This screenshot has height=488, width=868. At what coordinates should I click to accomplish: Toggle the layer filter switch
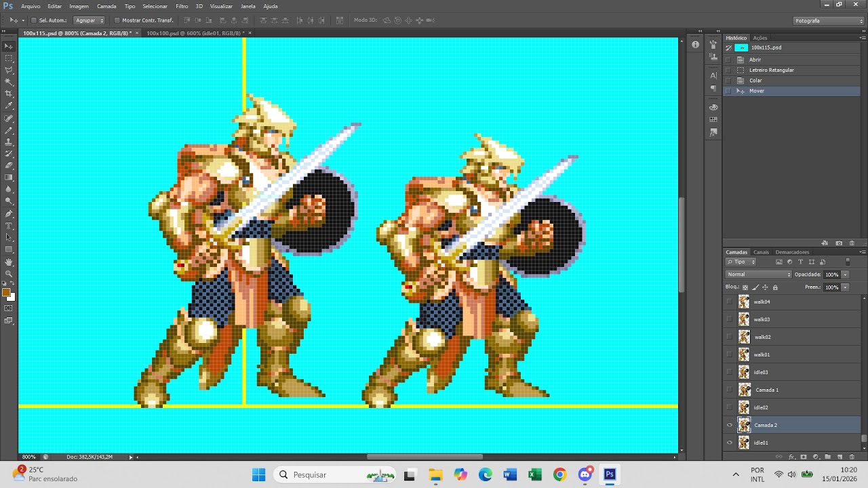[848, 262]
